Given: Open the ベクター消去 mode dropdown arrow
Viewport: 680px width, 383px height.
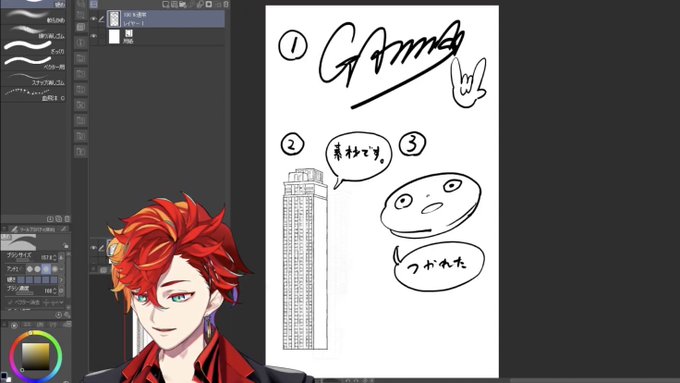Looking at the screenshot, I should click(x=61, y=303).
